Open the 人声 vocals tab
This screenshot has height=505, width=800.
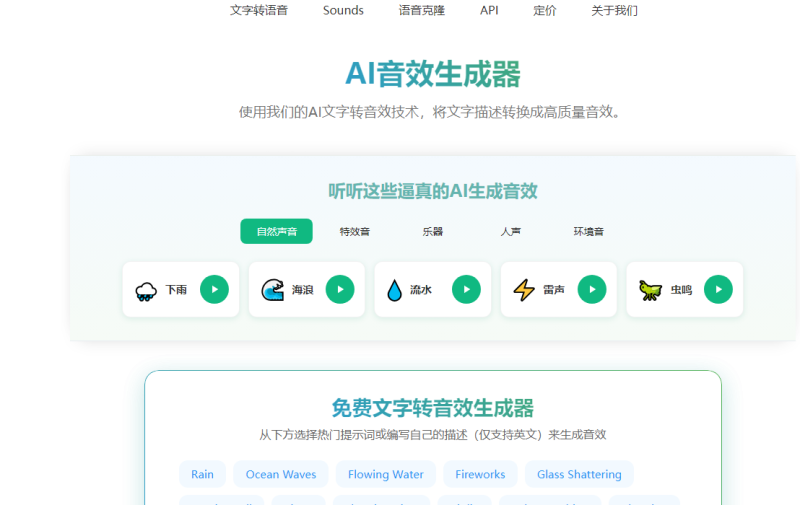[510, 232]
